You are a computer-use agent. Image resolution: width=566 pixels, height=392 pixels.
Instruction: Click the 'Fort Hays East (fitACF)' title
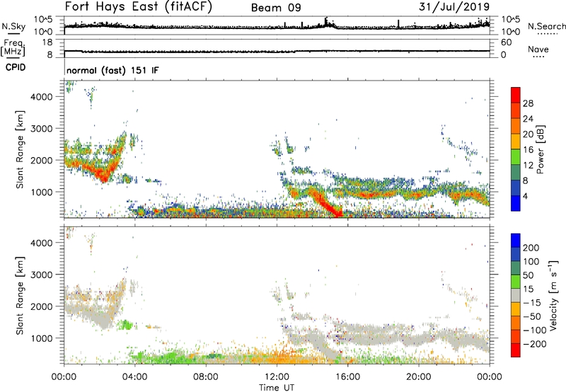pos(139,6)
